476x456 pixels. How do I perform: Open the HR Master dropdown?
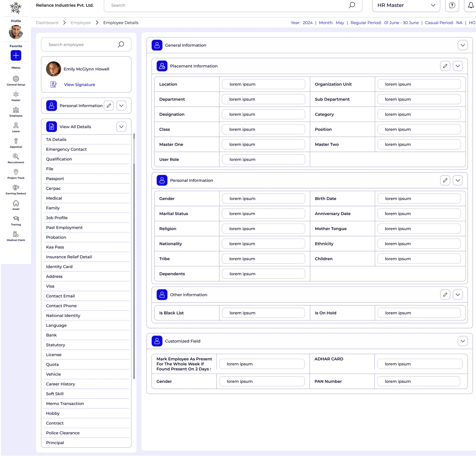coord(406,5)
